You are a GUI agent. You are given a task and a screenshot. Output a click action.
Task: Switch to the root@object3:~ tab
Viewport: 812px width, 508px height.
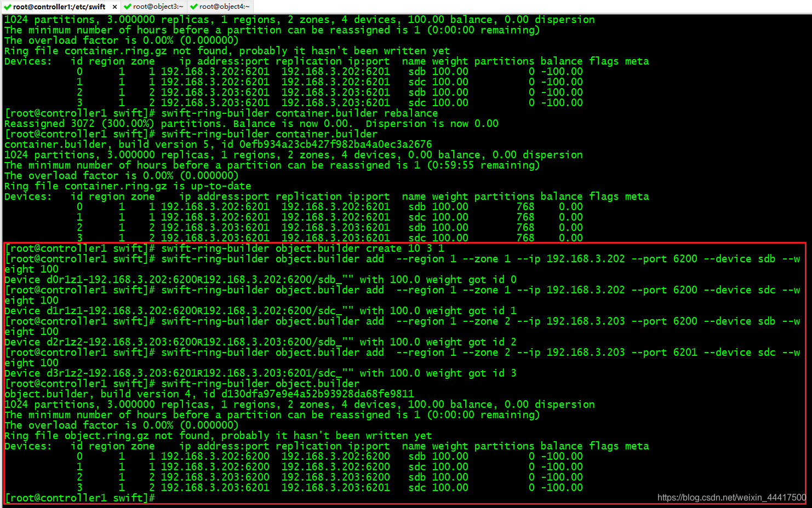point(158,7)
